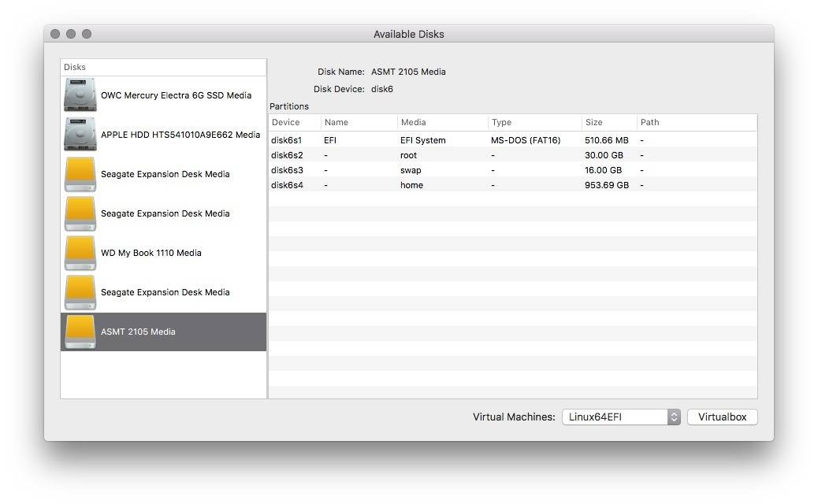Zoom the Available Disks window

click(x=87, y=34)
